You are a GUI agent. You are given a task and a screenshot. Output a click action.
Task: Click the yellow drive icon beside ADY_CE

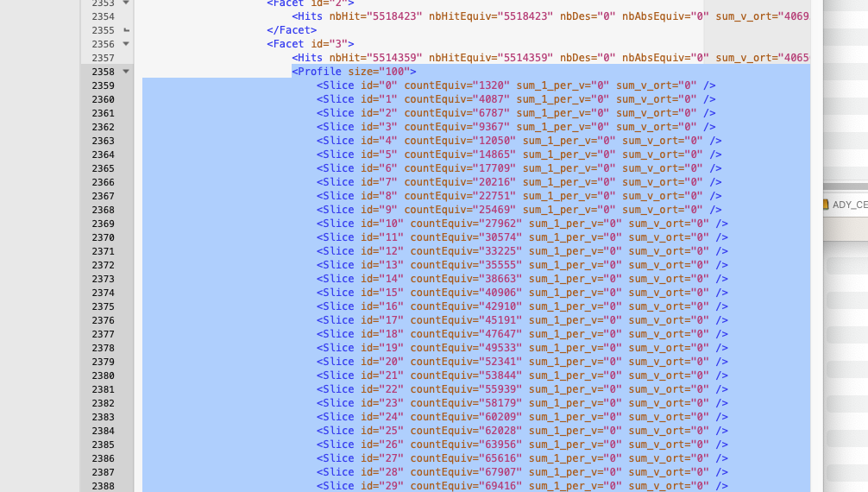825,205
